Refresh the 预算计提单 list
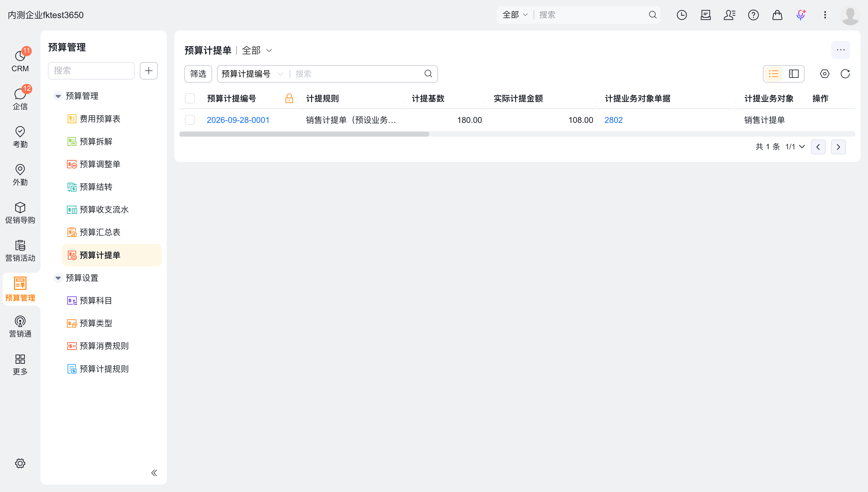This screenshot has height=492, width=868. click(845, 74)
